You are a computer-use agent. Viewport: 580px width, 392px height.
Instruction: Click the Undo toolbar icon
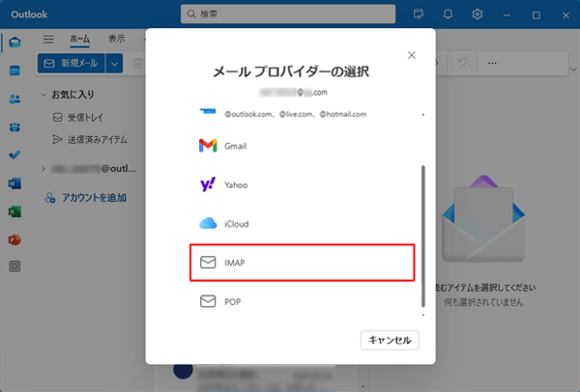462,63
